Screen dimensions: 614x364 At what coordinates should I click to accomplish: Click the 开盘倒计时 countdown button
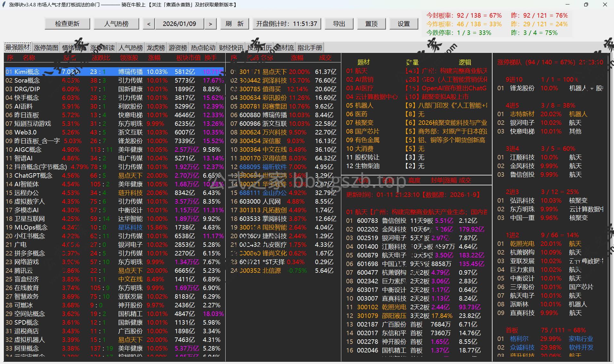tap(287, 24)
